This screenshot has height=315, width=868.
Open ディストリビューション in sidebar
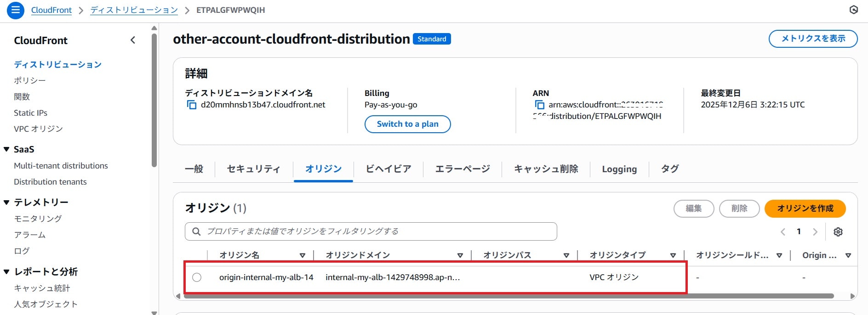pos(57,65)
